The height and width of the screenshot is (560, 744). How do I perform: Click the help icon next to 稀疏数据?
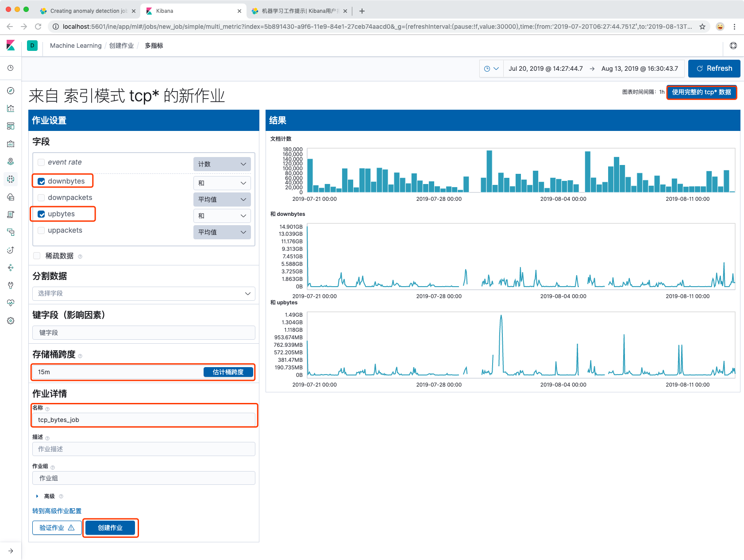80,257
